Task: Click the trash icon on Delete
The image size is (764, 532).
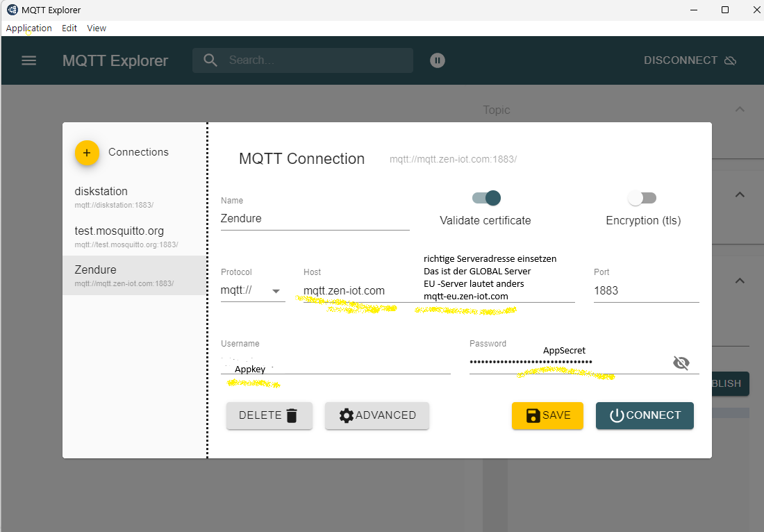Action: click(x=292, y=415)
